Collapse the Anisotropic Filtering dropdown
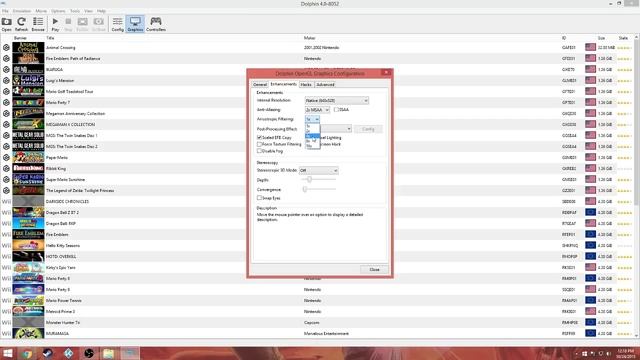Viewport: 640px width, 360px height. [312, 119]
